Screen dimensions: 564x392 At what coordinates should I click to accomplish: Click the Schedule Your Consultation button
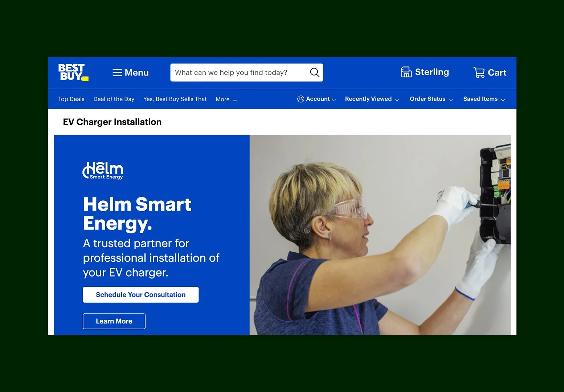141,295
